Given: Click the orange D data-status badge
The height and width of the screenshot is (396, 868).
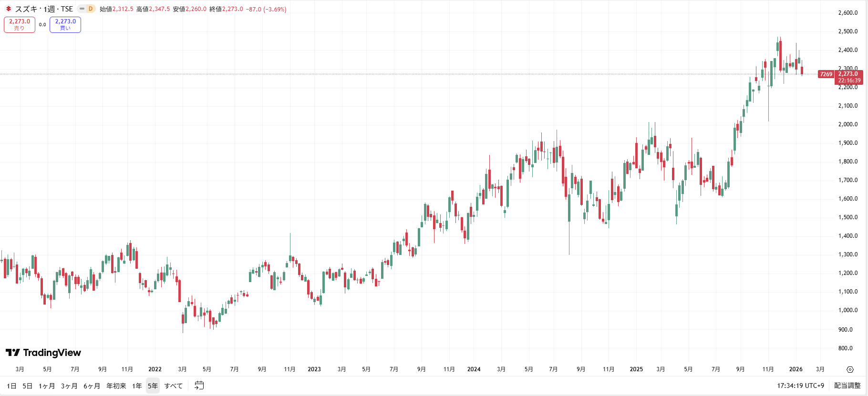Looking at the screenshot, I should point(91,9).
